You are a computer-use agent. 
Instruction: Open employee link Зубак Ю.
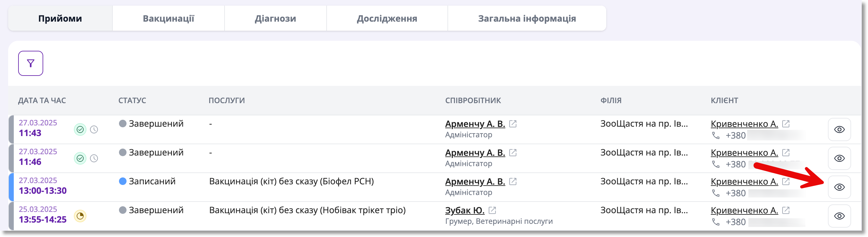465,210
